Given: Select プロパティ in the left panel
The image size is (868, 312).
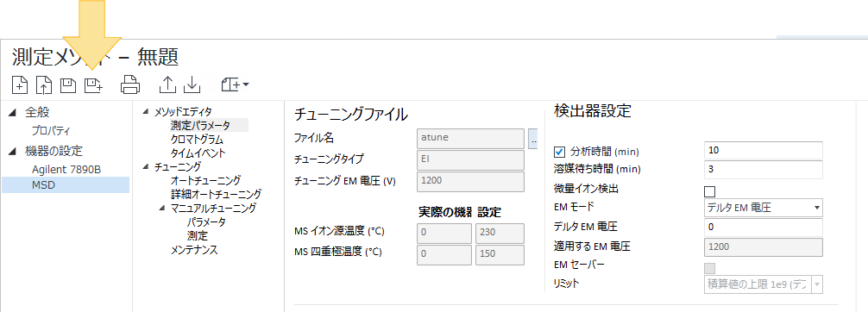Looking at the screenshot, I should pos(51,131).
